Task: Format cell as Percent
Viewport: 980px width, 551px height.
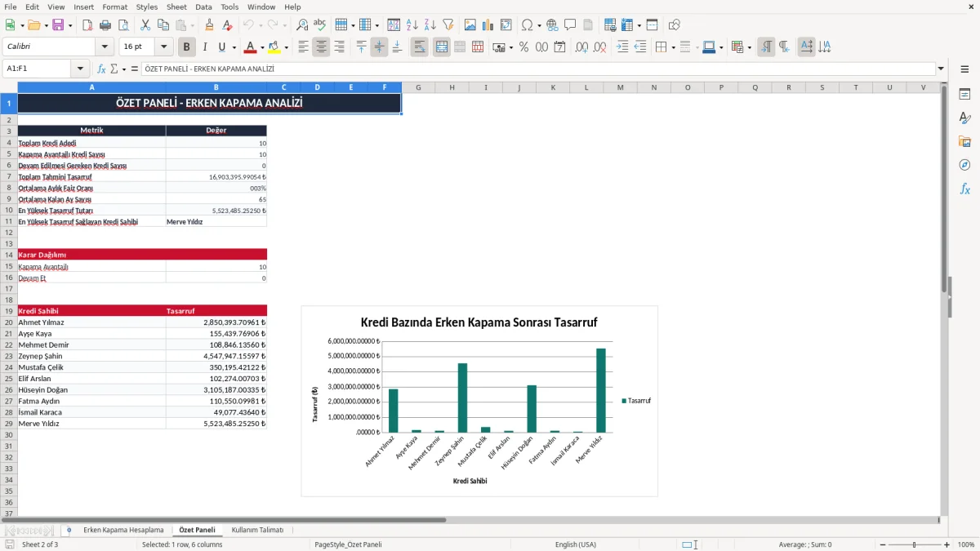Action: click(523, 47)
